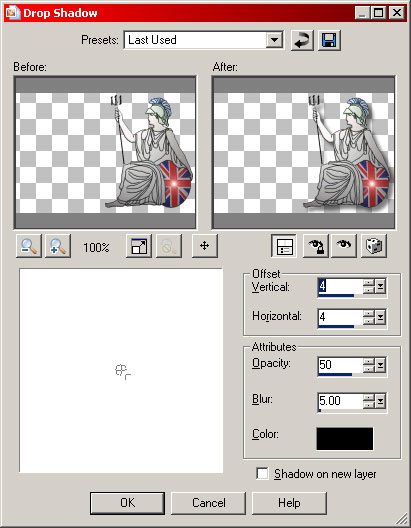Image resolution: width=411 pixels, height=528 pixels.
Task: Click into the Horizontal offset input field
Action: tap(340, 317)
